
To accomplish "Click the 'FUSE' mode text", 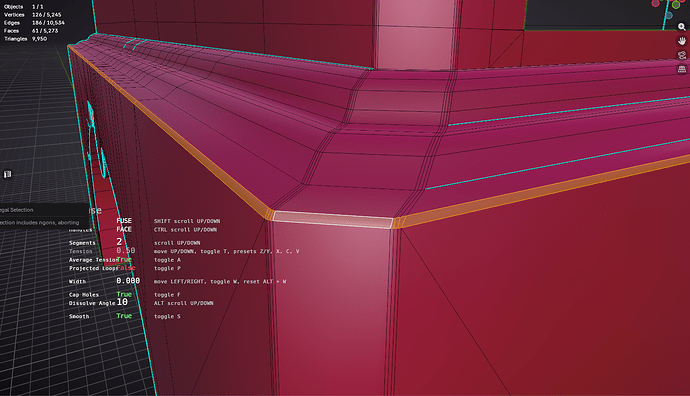I will [x=124, y=221].
